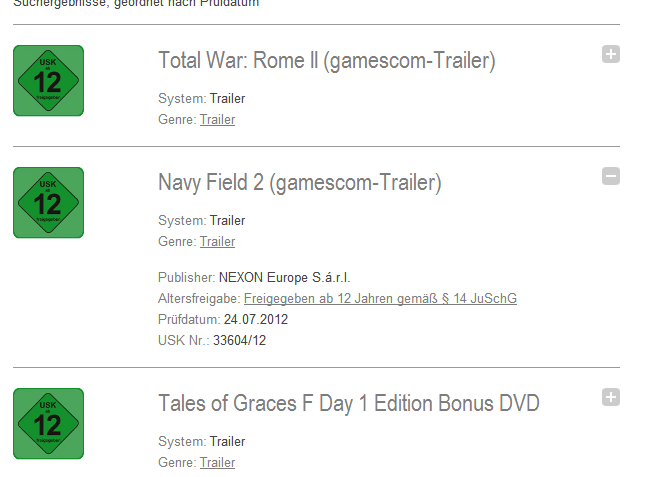The height and width of the screenshot is (477, 650).
Task: Click USK 12 badge beside Total War: Rome II
Action: (48, 80)
